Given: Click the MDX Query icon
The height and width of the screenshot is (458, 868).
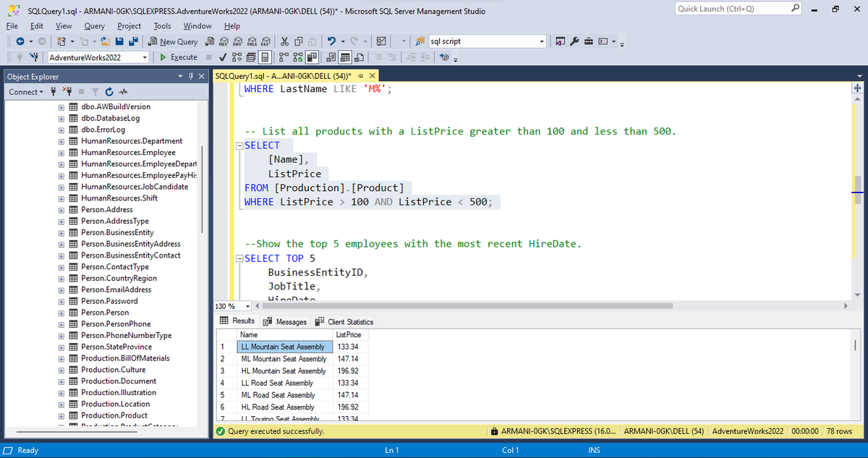Looking at the screenshot, I should [x=224, y=42].
